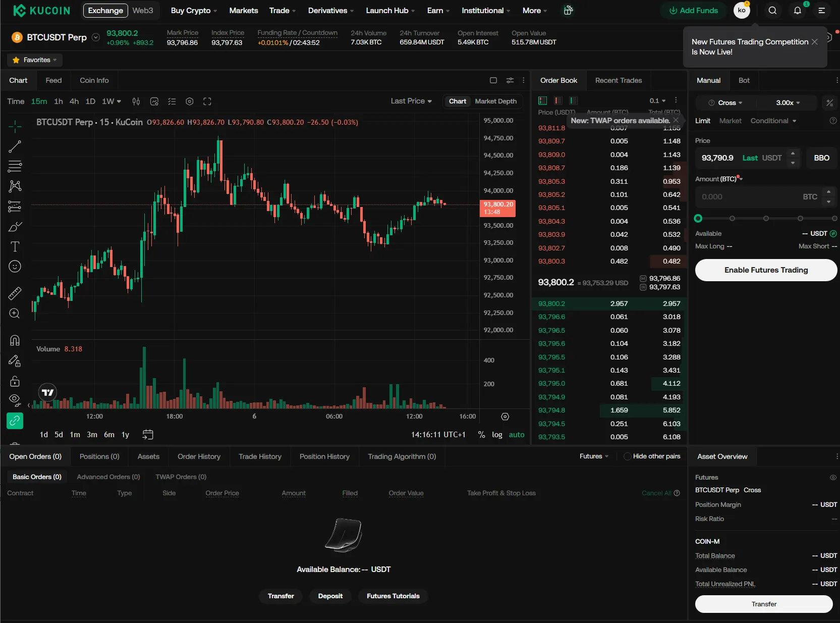Toggle magnet mode for drawings
Image resolution: width=840 pixels, height=623 pixels.
click(15, 340)
